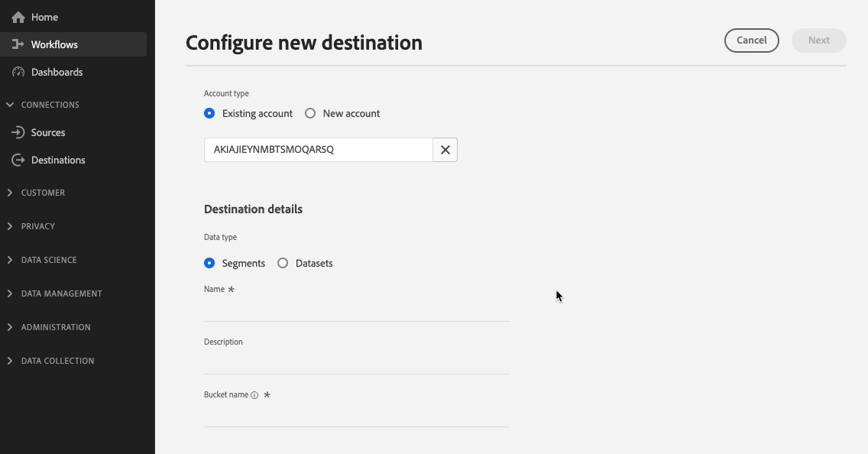Screen dimensions: 868x454
Task: Open the Dashboards menu item
Action: pyautogui.click(x=57, y=73)
